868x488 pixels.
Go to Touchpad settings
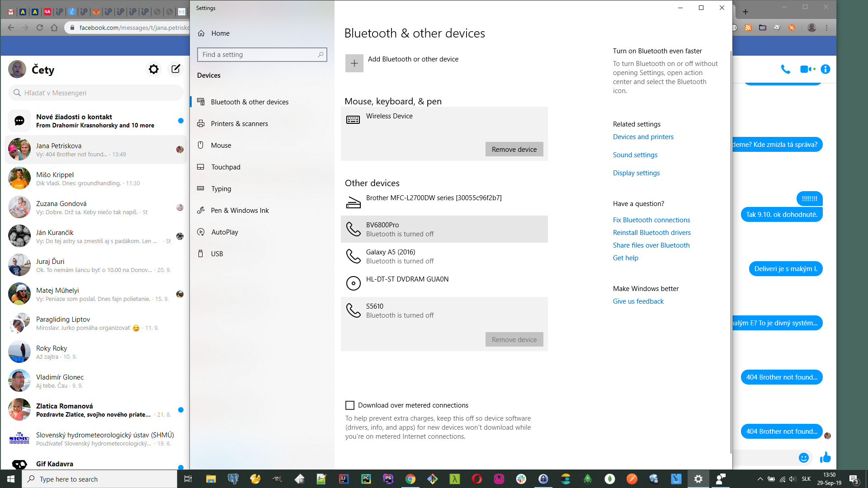click(x=262, y=167)
